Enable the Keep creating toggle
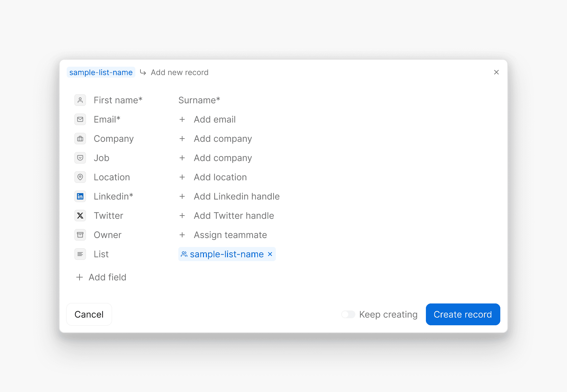This screenshot has width=567, height=392. [x=348, y=314]
